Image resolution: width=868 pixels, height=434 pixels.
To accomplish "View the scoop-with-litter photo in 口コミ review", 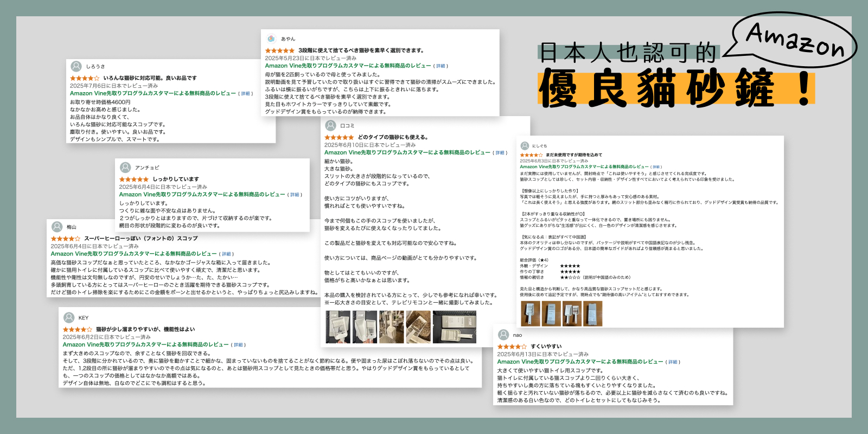I will (x=418, y=327).
